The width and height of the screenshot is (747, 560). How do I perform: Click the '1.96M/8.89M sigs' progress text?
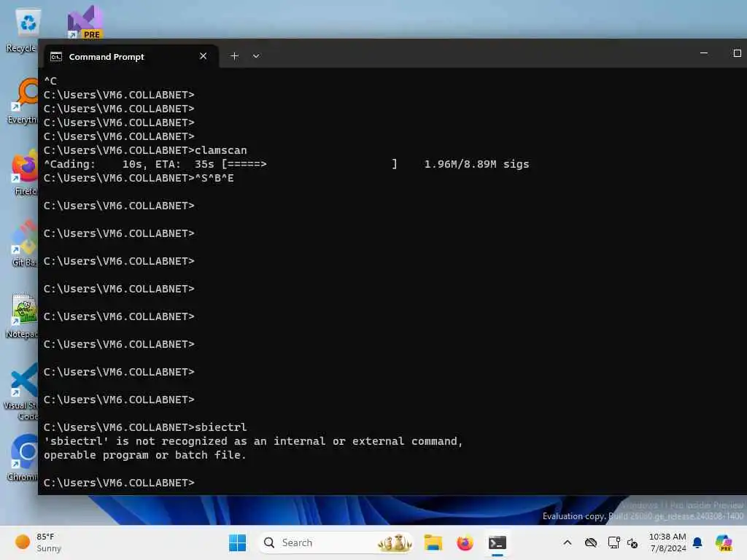[476, 164]
